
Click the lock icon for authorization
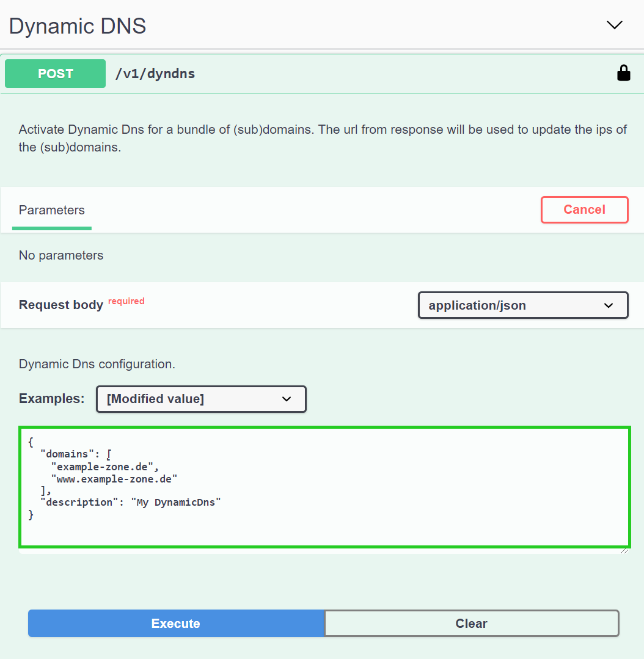(x=623, y=73)
